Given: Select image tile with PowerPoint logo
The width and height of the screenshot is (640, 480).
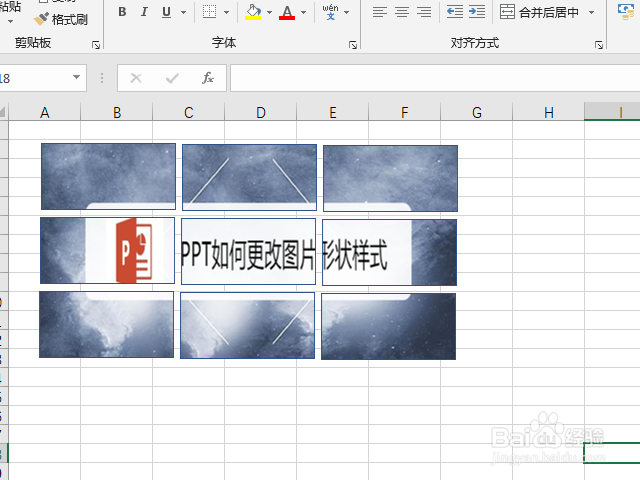Looking at the screenshot, I should coord(107,250).
